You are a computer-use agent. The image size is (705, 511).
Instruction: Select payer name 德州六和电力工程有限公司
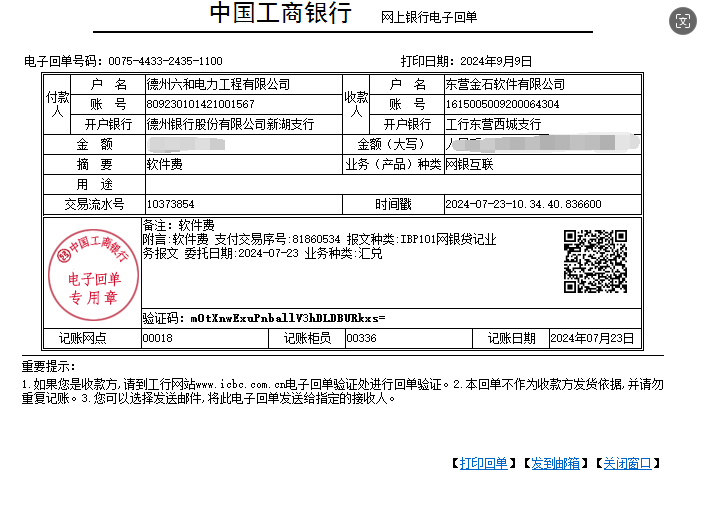point(218,84)
